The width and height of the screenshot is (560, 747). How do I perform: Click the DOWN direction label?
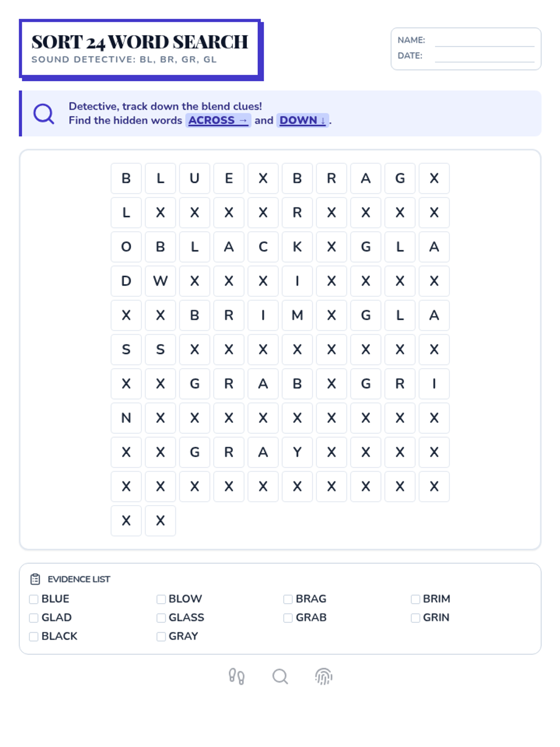(302, 120)
